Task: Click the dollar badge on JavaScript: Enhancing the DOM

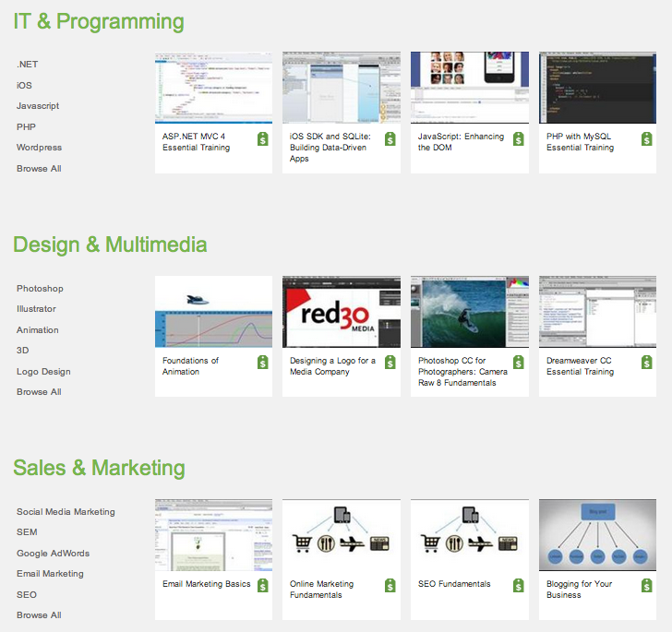Action: [x=519, y=138]
